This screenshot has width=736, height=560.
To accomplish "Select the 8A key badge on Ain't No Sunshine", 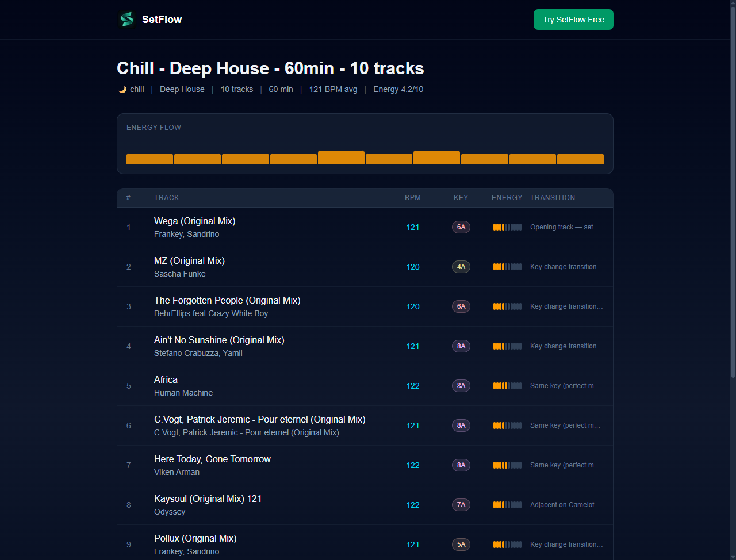I will pos(461,346).
